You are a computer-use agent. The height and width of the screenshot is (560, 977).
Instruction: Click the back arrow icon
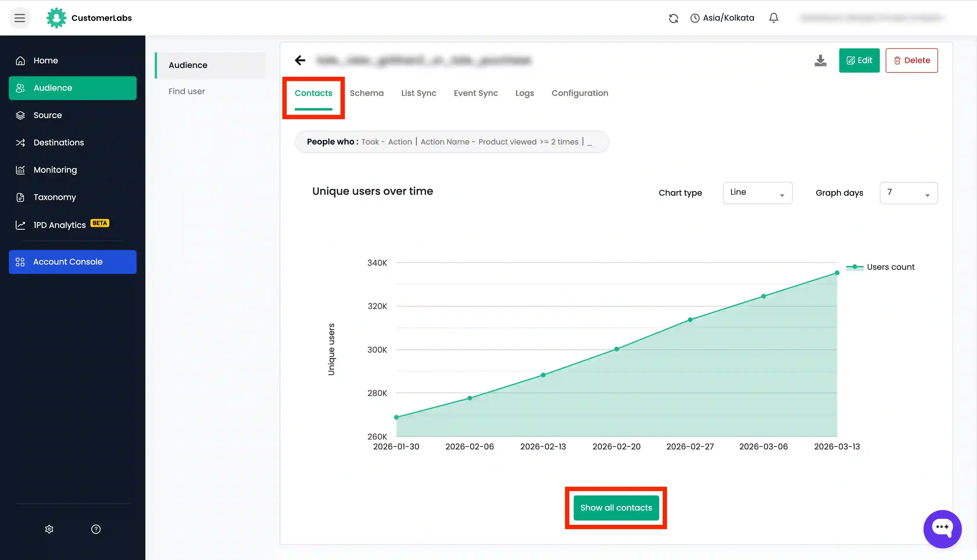point(300,60)
